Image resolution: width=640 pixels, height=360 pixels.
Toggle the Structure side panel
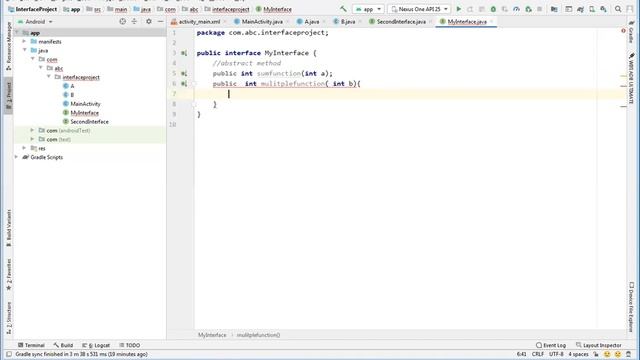9,318
